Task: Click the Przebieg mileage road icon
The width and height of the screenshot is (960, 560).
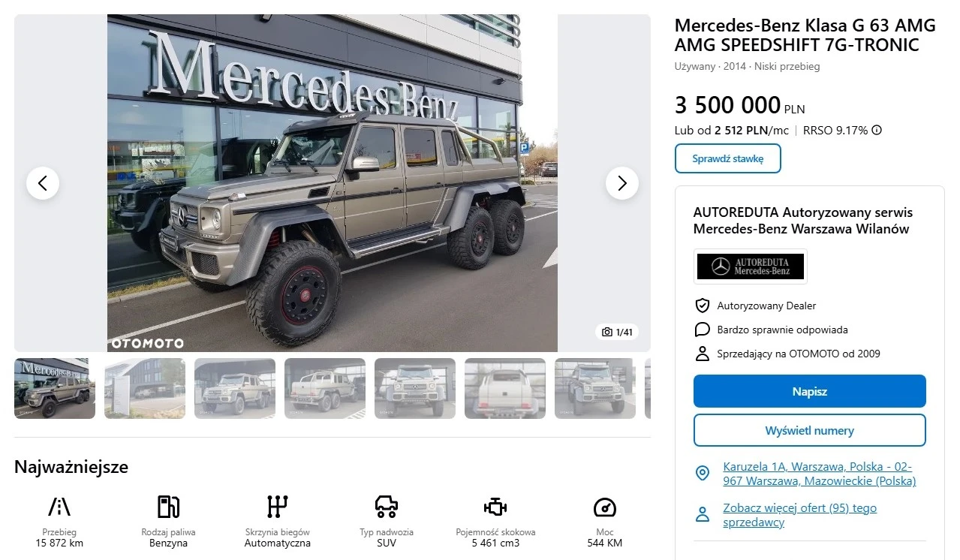Action: 59,507
